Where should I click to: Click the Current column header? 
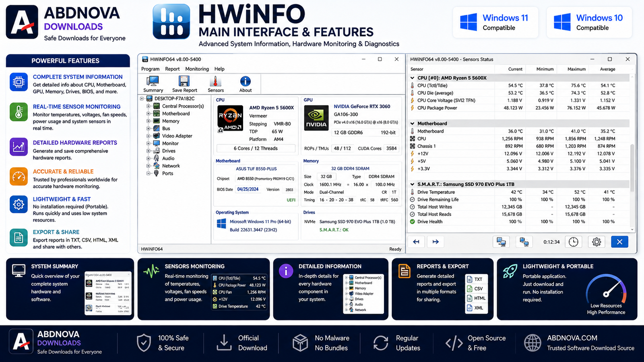[515, 69]
